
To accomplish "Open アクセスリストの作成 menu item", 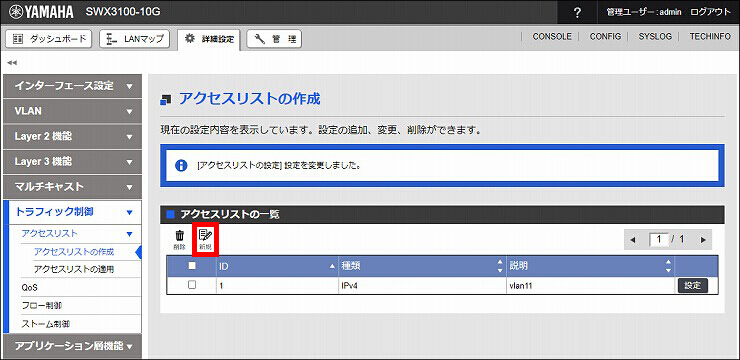I will [74, 252].
